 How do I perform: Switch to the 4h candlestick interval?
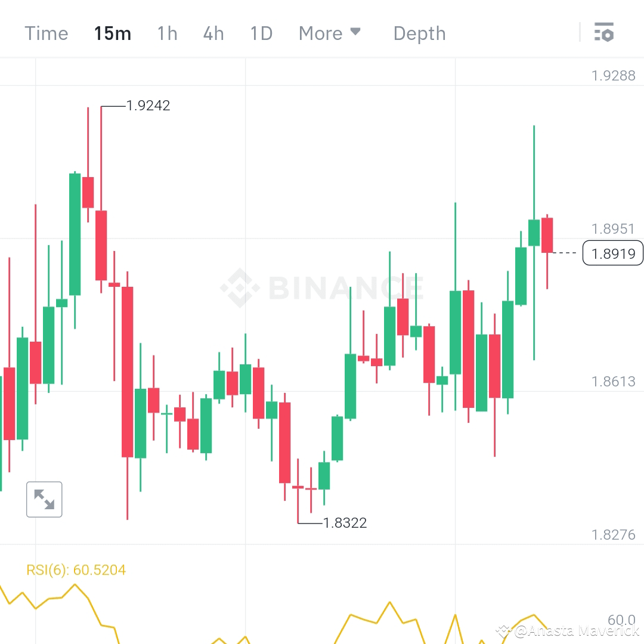pos(213,34)
